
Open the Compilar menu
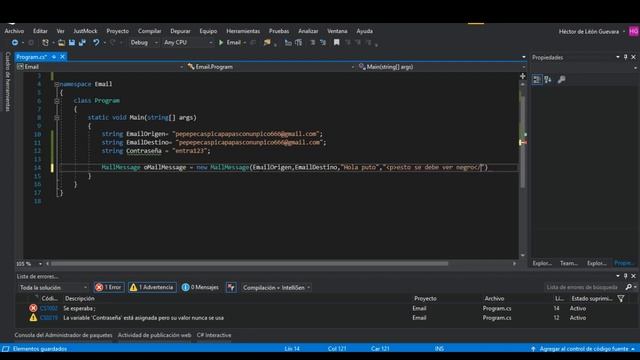(x=149, y=31)
